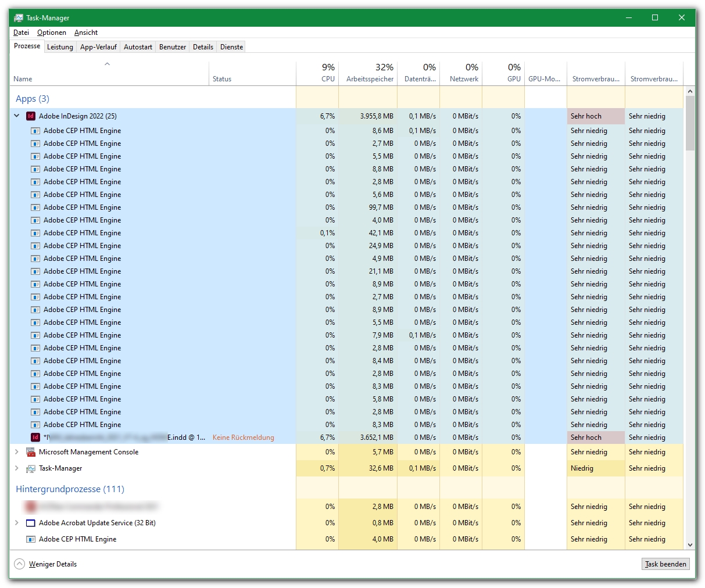Click the CEP HTML Engine icon under Hintergrundprozesse
The width and height of the screenshot is (705, 588).
pyautogui.click(x=30, y=539)
